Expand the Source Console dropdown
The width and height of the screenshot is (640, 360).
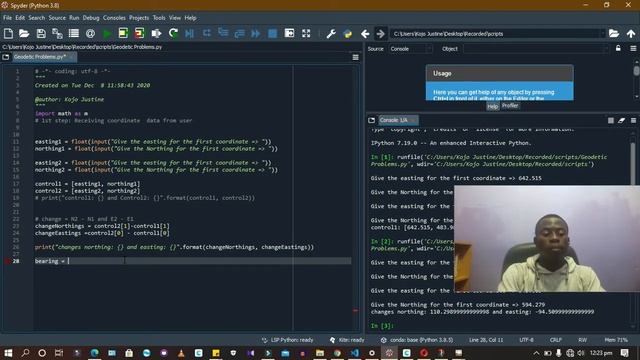coord(410,49)
